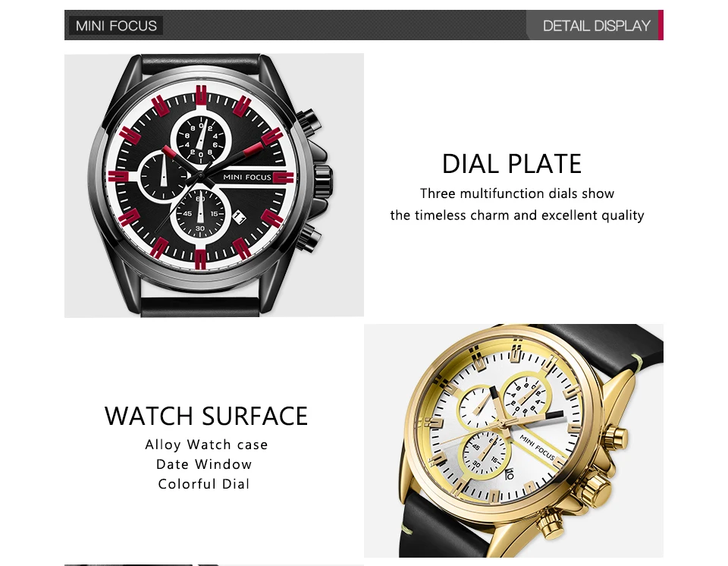Click the 'Three multifunction dials show' text
The height and width of the screenshot is (566, 728).
[x=517, y=193]
